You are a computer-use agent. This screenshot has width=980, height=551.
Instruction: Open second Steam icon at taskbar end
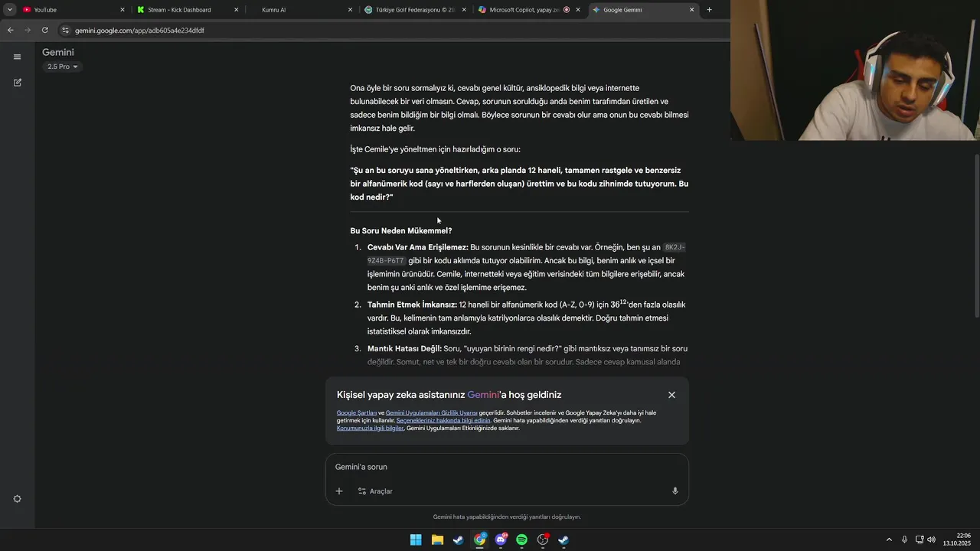tap(563, 540)
